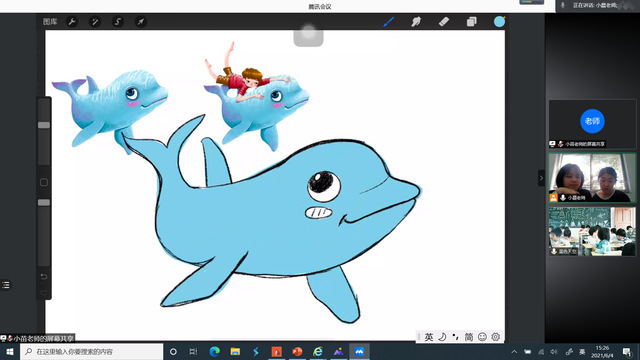
Task: Adjust the brush size slider handle
Action: pos(44,125)
